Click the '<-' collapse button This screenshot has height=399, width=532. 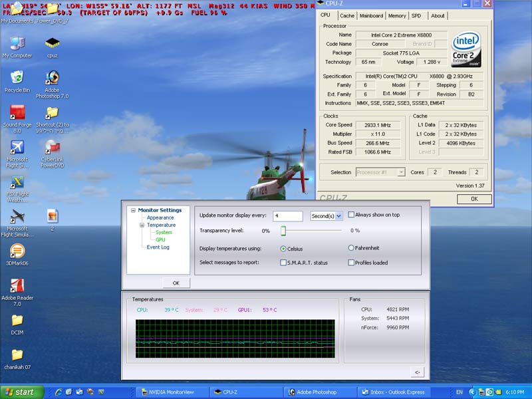click(x=418, y=372)
